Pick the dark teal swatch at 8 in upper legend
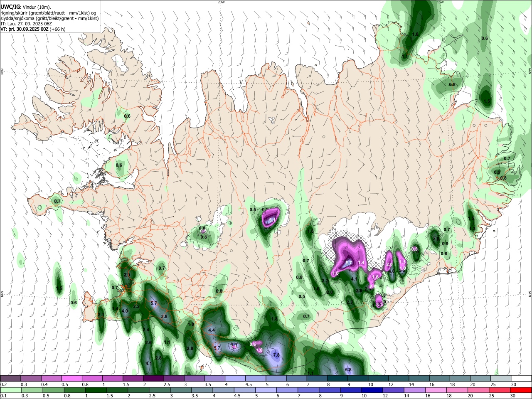The height and width of the screenshot is (399, 532). (x=337, y=378)
